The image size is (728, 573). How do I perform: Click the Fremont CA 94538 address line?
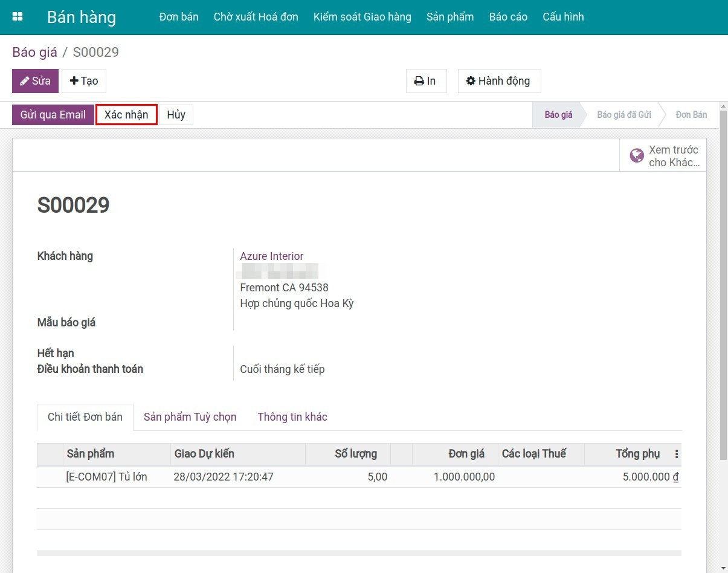284,288
